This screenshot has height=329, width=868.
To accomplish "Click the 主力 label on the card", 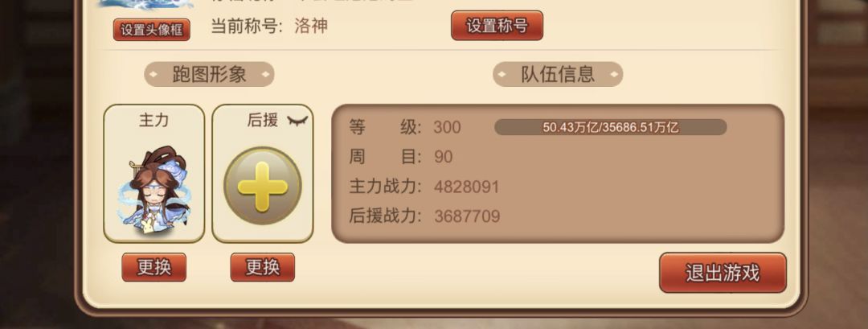I will tap(154, 120).
